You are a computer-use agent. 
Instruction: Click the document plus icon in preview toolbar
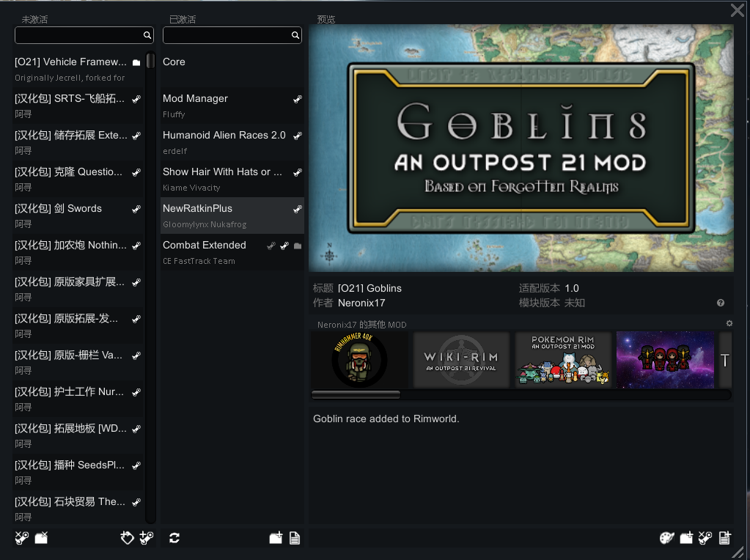click(x=725, y=538)
